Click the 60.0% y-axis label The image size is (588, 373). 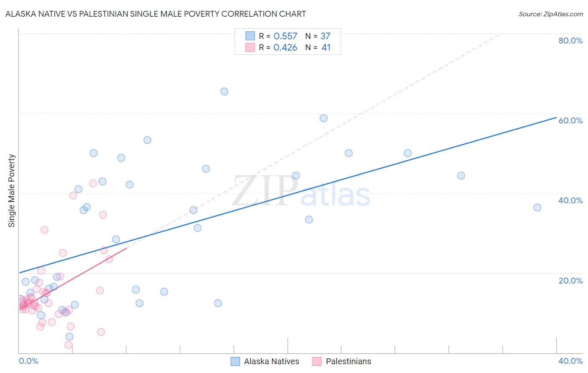point(570,120)
